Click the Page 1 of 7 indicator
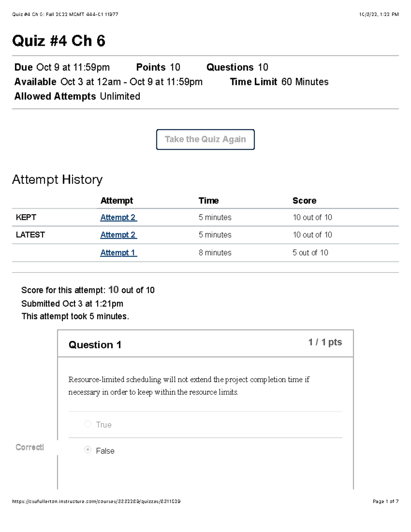Viewport: 411px width, 532px height. (x=385, y=502)
